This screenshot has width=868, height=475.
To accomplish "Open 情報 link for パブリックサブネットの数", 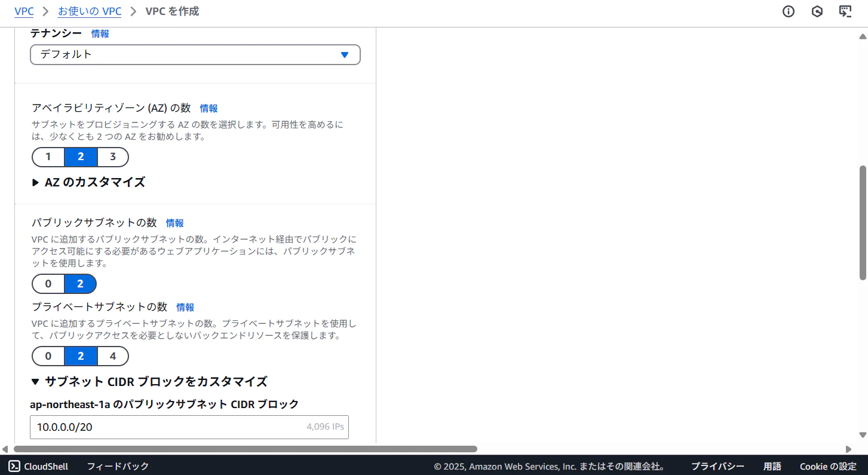I will 175,223.
